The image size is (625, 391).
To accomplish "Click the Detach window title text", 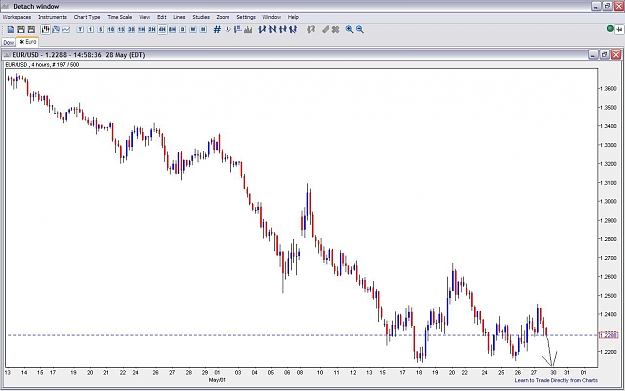I will click(x=36, y=6).
